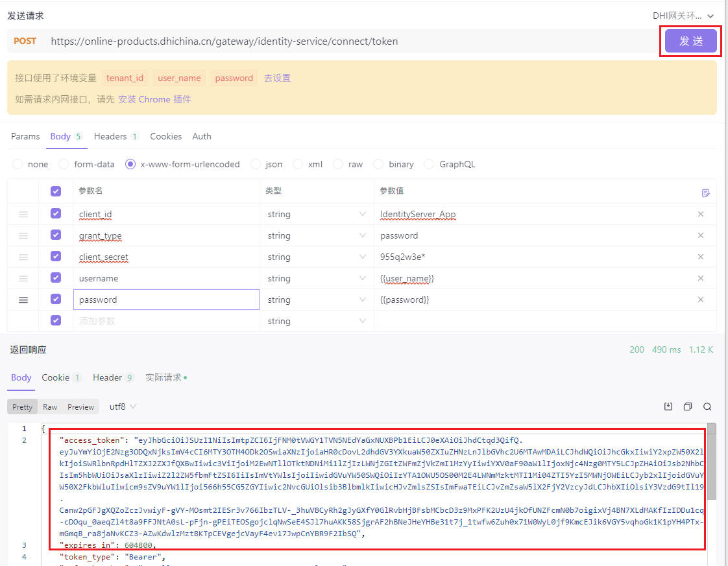
Task: Delete the password parameter row
Action: click(x=701, y=300)
